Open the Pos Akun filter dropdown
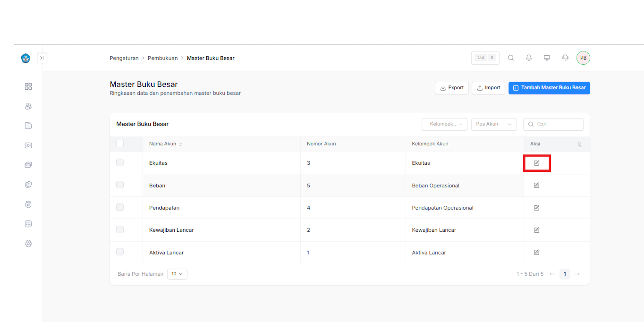Viewport: 644px width, 322px height. point(494,124)
